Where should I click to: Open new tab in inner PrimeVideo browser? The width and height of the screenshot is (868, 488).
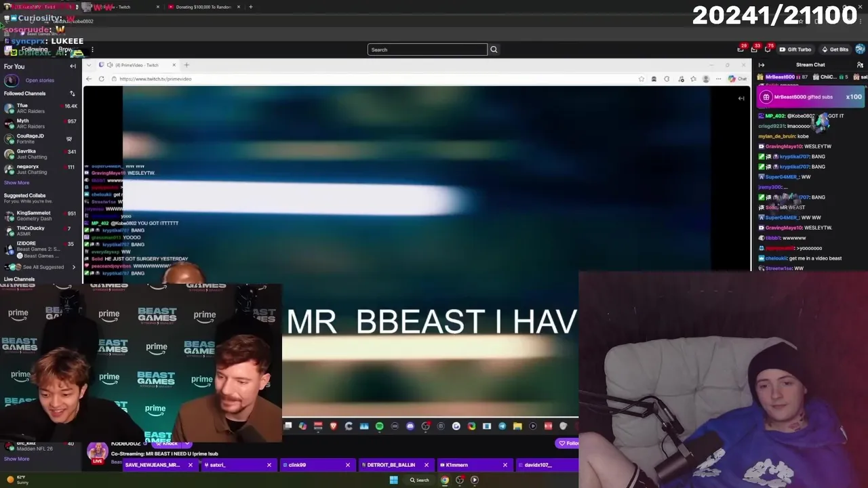pos(186,65)
